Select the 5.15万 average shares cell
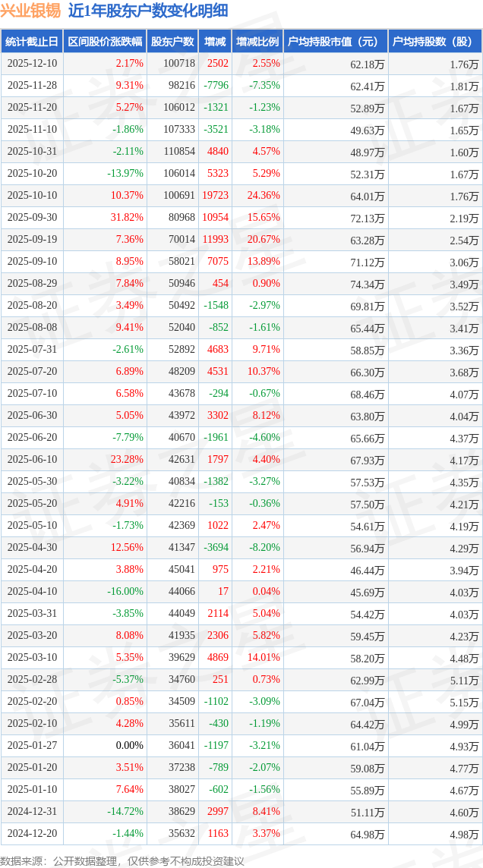 click(x=463, y=702)
